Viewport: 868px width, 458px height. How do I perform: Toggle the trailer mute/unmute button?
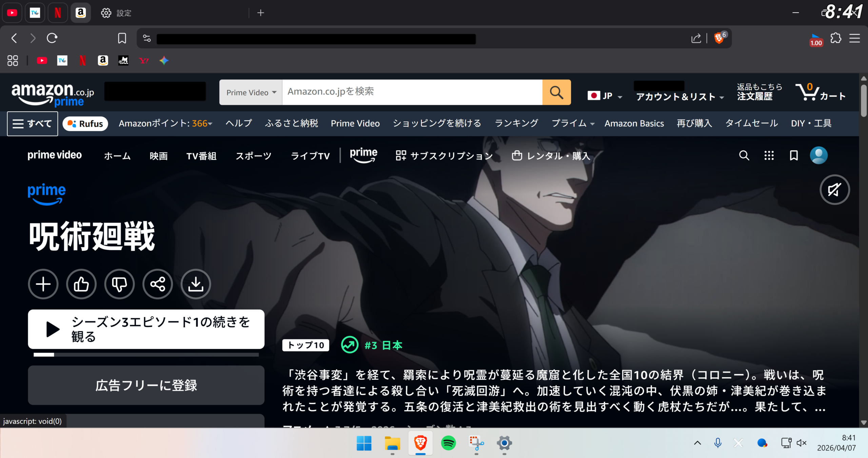click(x=834, y=190)
